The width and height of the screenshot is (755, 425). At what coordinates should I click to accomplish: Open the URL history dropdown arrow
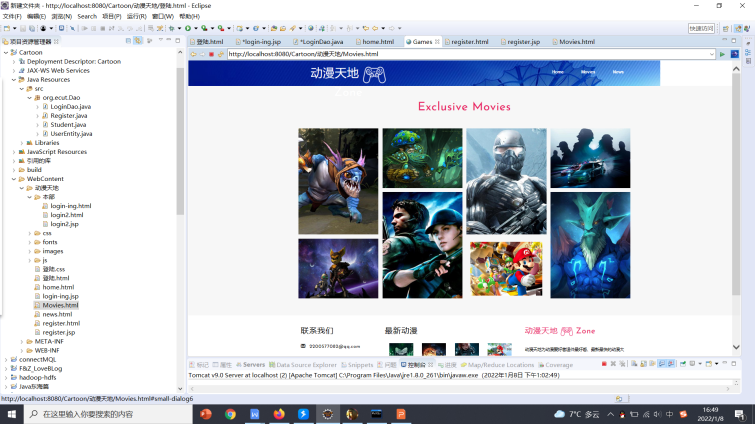(711, 54)
